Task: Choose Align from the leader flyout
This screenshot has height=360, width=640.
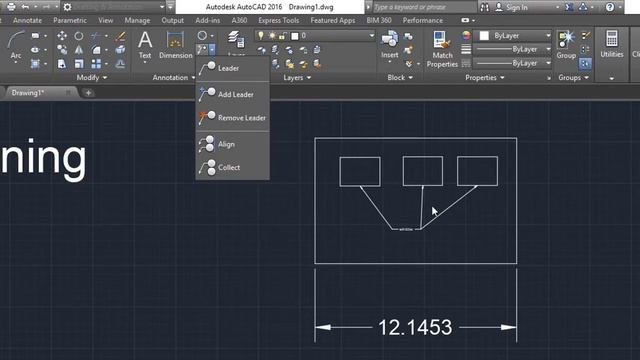Action: [x=232, y=144]
